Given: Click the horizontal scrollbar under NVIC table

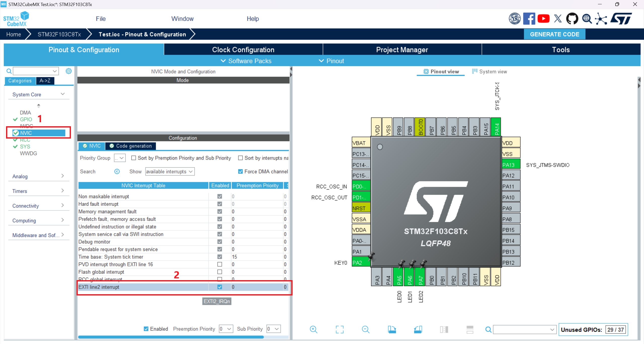Looking at the screenshot, I should (x=171, y=337).
